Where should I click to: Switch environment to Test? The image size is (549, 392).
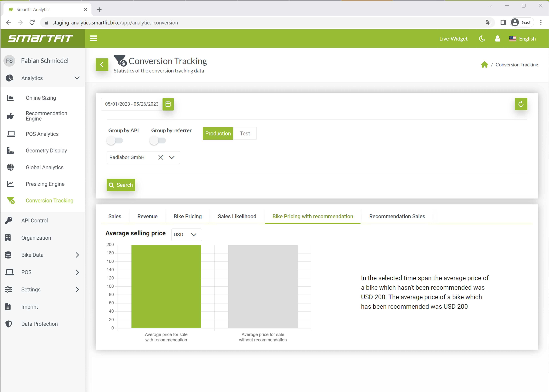245,133
